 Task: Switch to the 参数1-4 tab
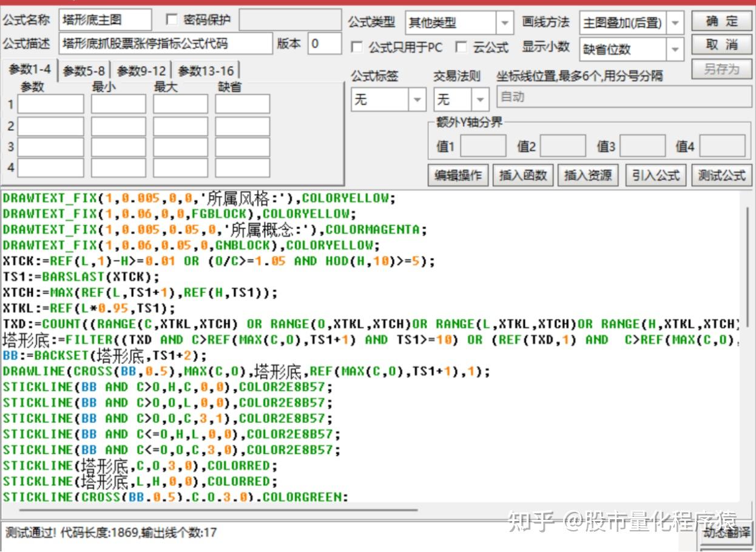pos(30,70)
